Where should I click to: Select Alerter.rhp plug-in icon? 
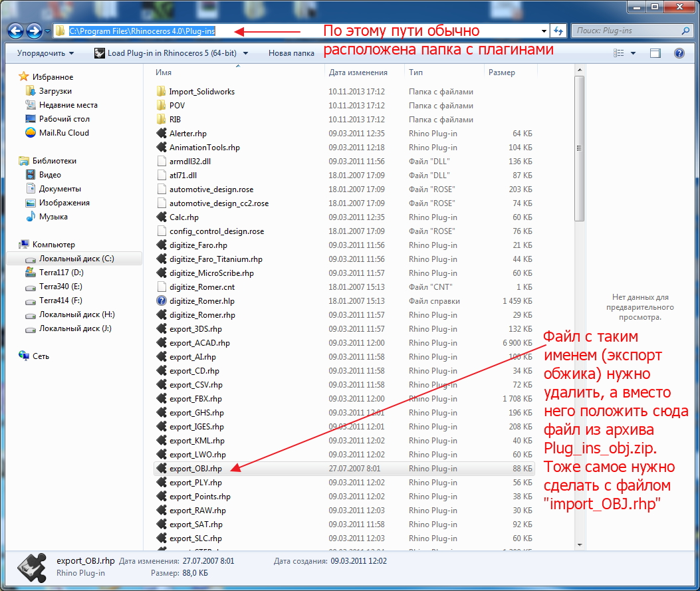pos(162,133)
